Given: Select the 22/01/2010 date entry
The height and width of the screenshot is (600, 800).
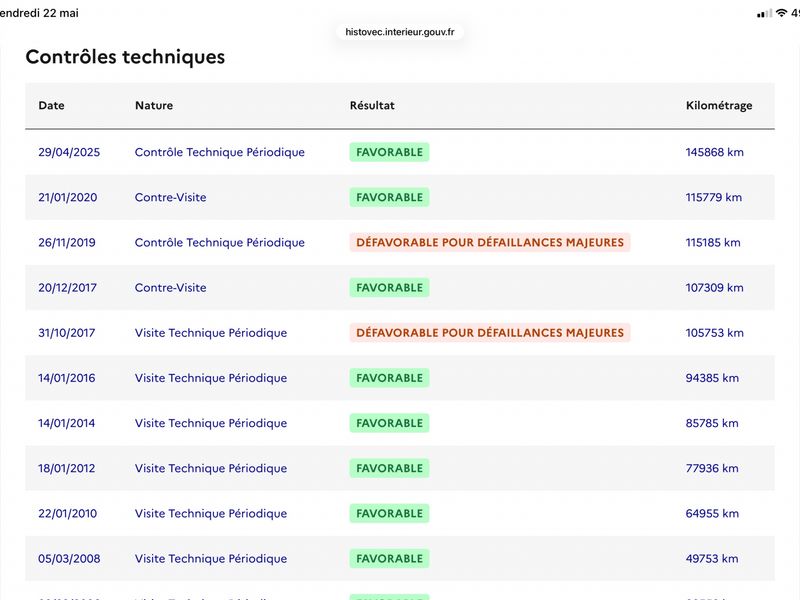Looking at the screenshot, I should (67, 513).
